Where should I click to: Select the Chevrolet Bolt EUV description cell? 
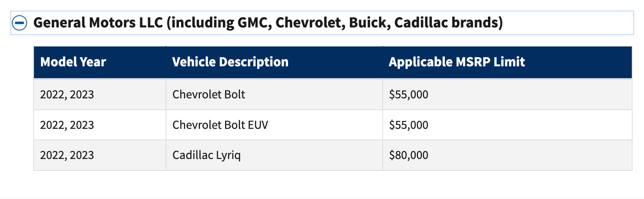point(220,125)
